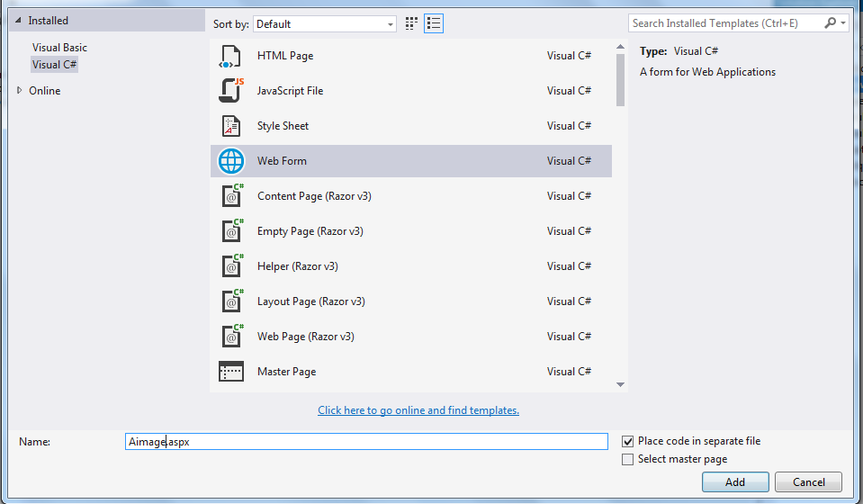This screenshot has width=863, height=504.
Task: Select the Content Page (Razor v3) icon
Action: [x=232, y=196]
